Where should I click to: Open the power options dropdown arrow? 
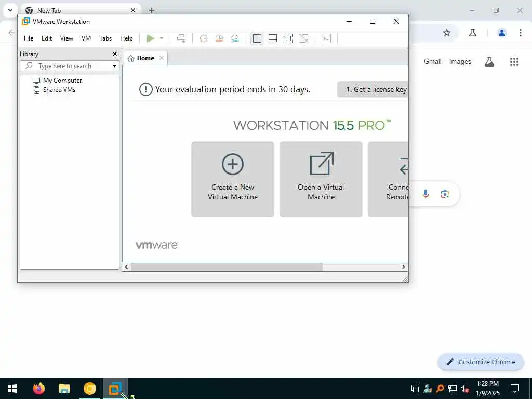click(x=162, y=38)
